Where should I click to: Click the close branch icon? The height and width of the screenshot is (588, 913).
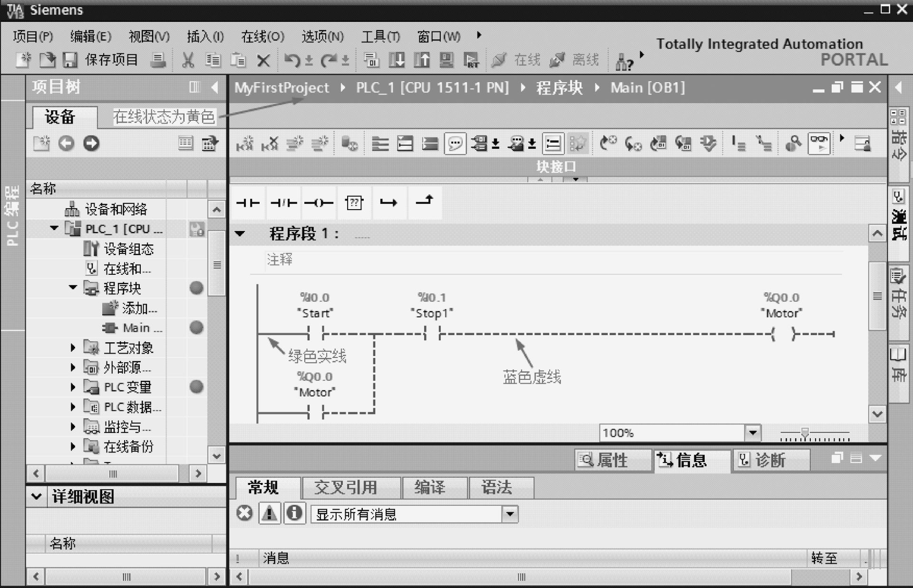click(x=424, y=203)
